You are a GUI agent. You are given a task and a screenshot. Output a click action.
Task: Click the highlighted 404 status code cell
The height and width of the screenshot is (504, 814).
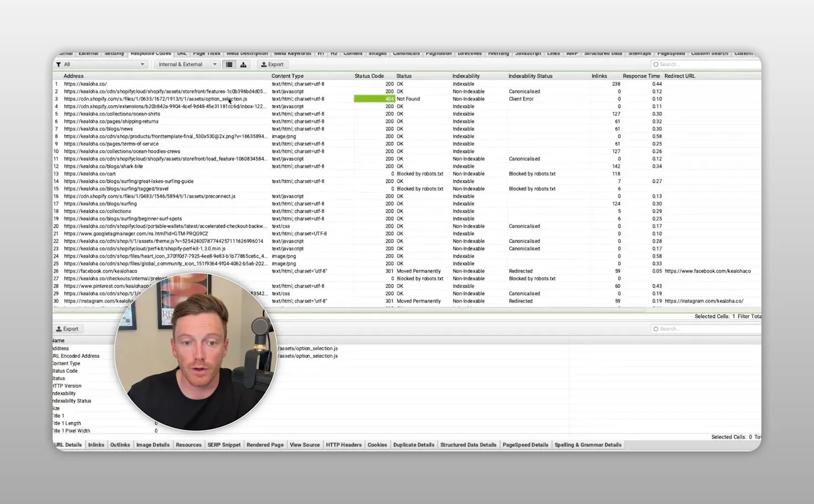click(x=374, y=99)
